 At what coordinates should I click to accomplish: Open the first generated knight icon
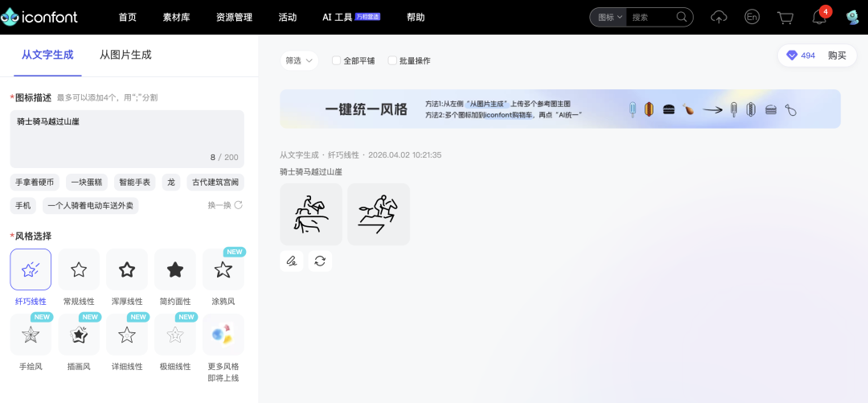coord(311,214)
